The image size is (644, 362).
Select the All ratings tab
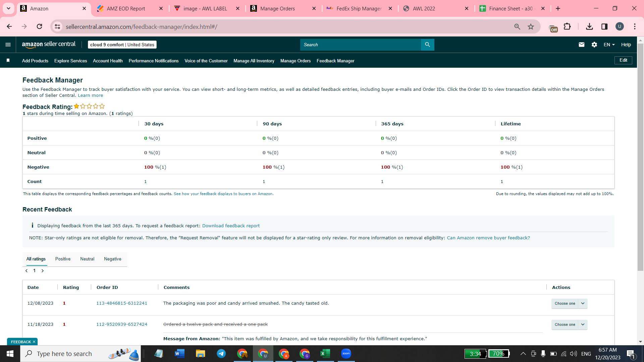(36, 259)
